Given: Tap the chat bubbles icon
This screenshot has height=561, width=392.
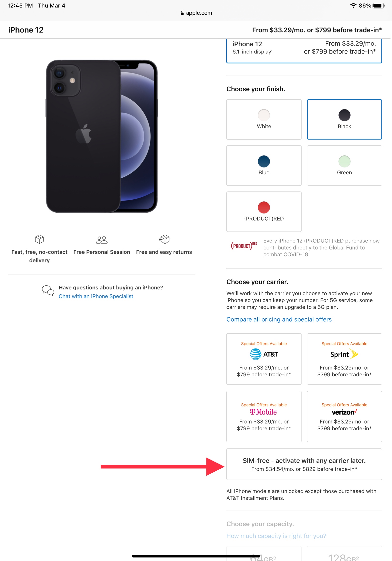Looking at the screenshot, I should (x=48, y=291).
